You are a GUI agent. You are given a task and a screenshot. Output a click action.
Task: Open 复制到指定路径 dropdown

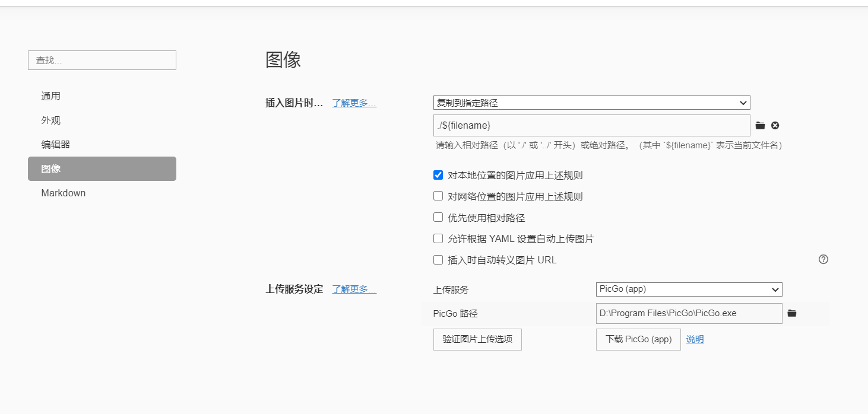click(x=592, y=103)
